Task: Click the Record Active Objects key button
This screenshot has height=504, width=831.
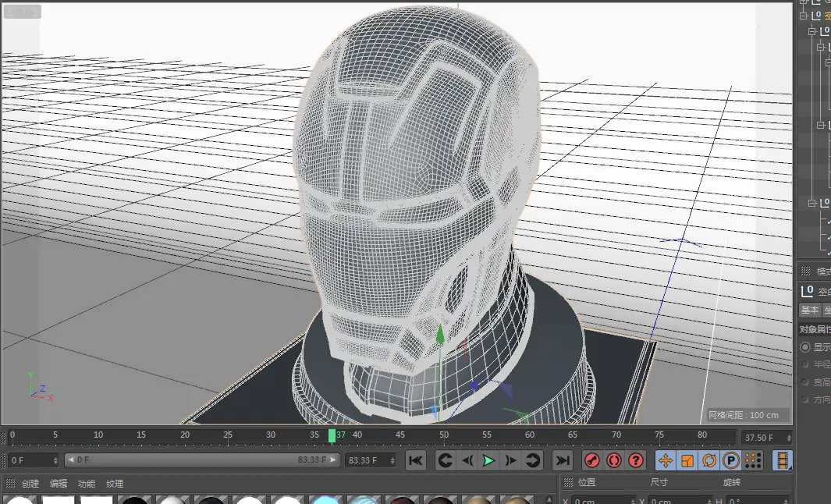Action: 592,460
